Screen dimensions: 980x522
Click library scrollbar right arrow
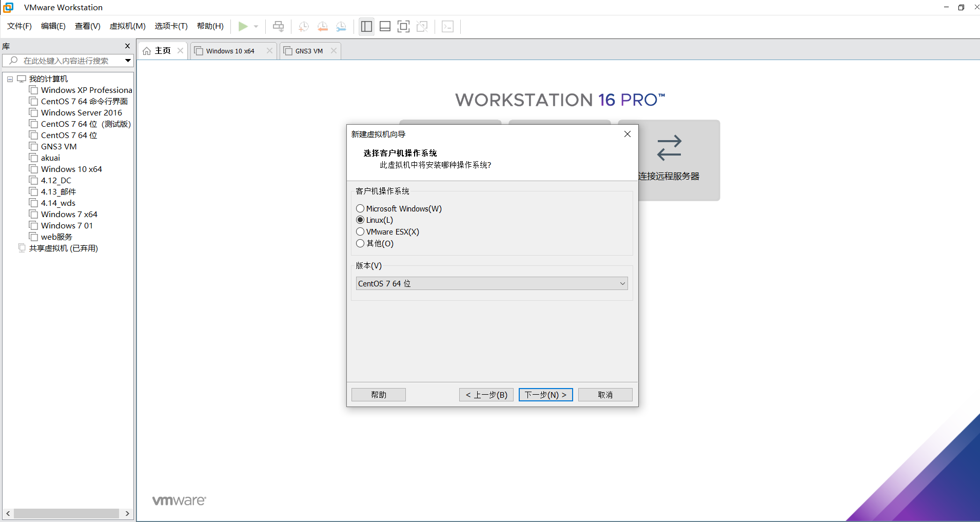pyautogui.click(x=127, y=513)
